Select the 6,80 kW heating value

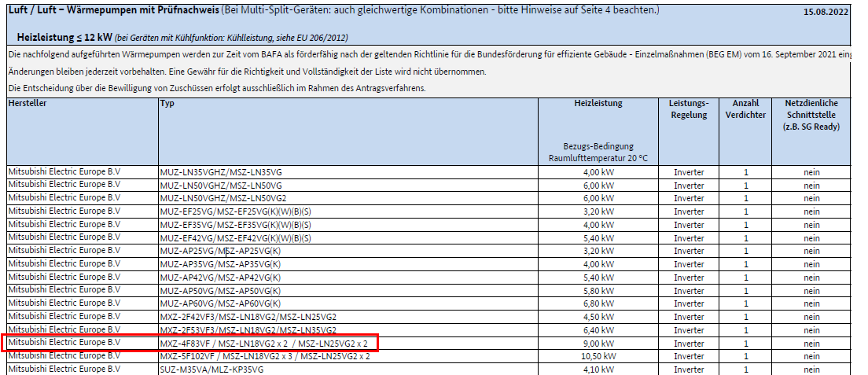[x=598, y=304]
